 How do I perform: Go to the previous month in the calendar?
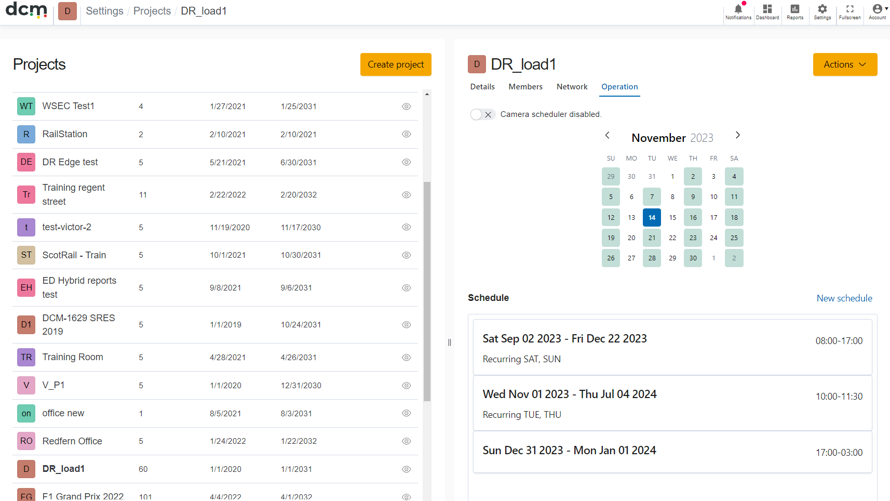(607, 135)
